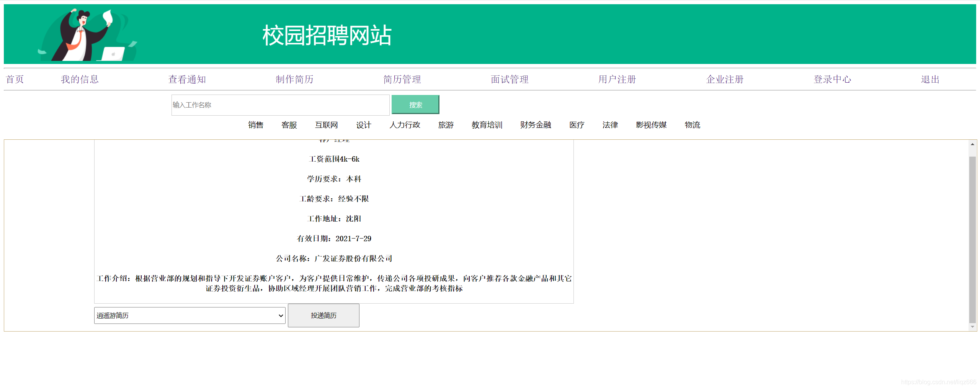The width and height of the screenshot is (980, 389).
Task: Click the 投递简历 submit button
Action: (x=323, y=315)
